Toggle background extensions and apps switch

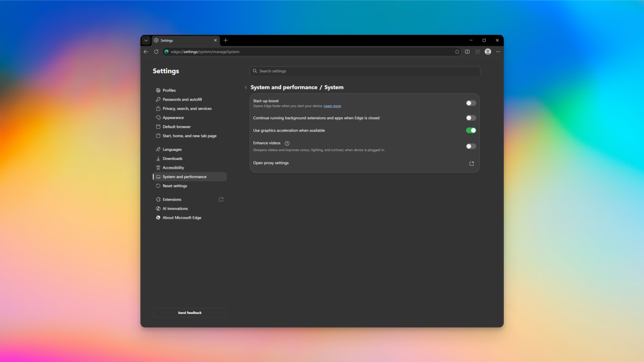click(x=471, y=118)
